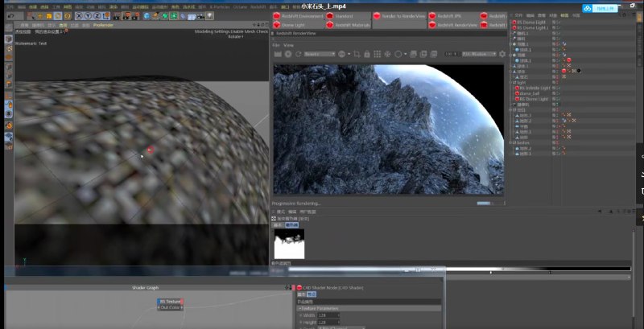Image resolution: width=644 pixels, height=329 pixels.
Task: Click the Redshift Materials shelf button
Action: coord(349,25)
